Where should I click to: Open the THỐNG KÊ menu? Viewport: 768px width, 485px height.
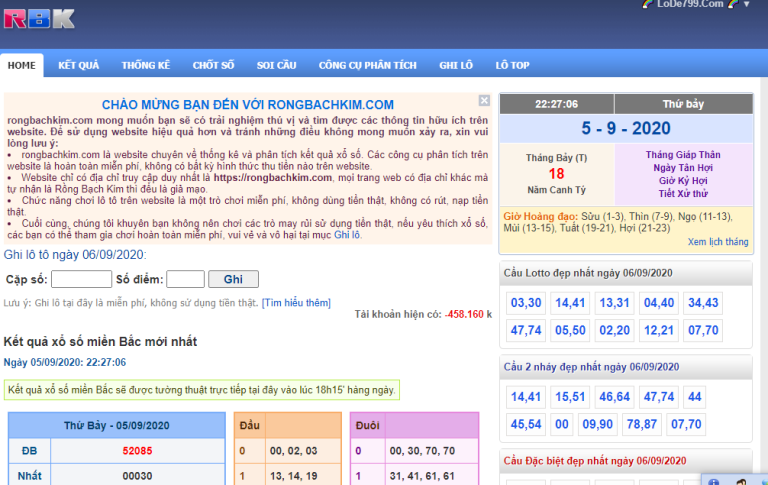145,65
